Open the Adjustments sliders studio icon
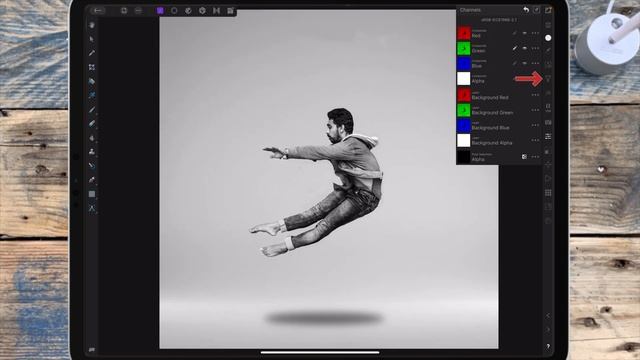 (x=548, y=136)
